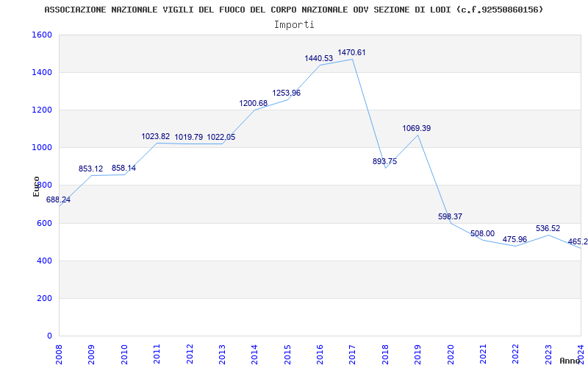This screenshot has height=368, width=588.
Task: Select the 858.14 data label
Action: pos(123,169)
